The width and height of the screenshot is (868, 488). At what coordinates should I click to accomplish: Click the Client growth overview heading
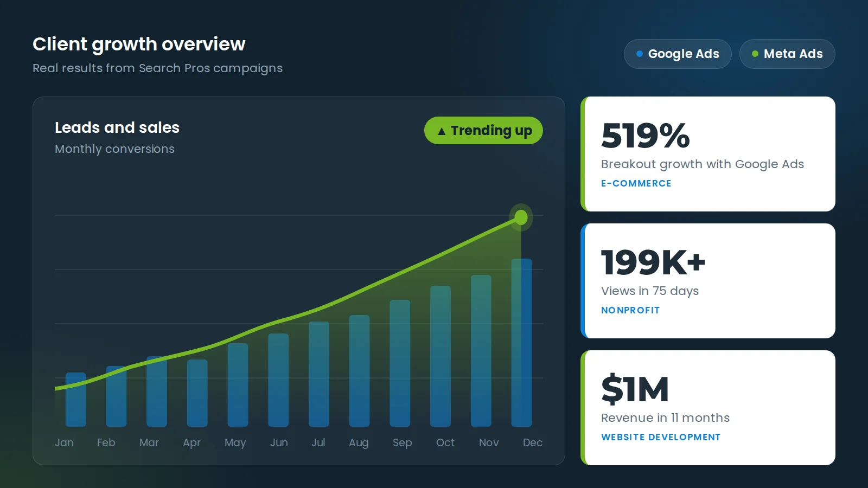click(x=139, y=44)
